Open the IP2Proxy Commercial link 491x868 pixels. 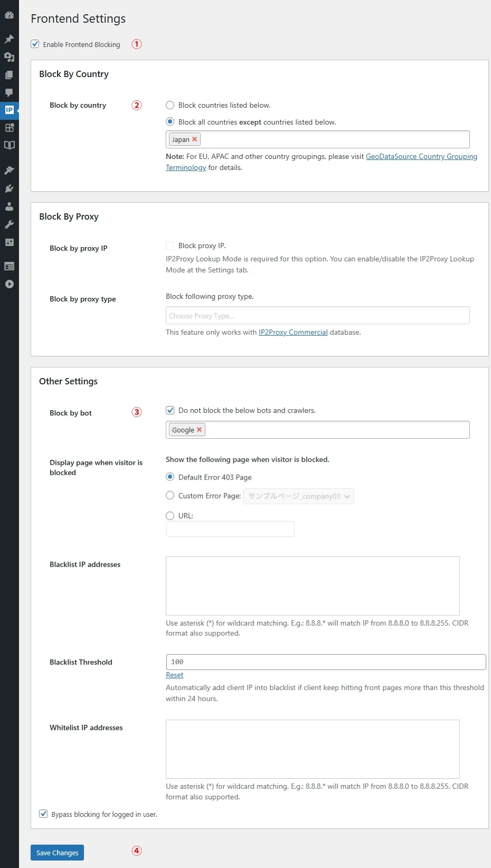tap(293, 332)
